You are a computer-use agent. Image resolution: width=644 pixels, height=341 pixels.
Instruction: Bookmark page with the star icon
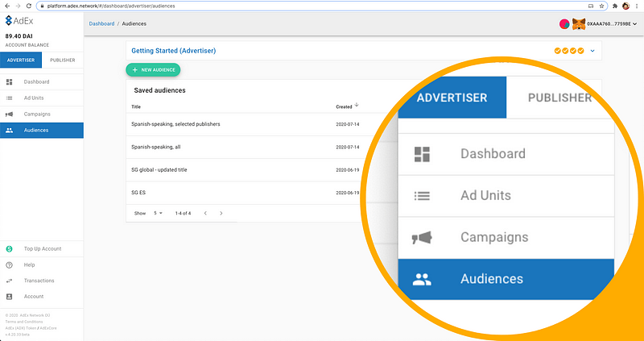tap(601, 6)
